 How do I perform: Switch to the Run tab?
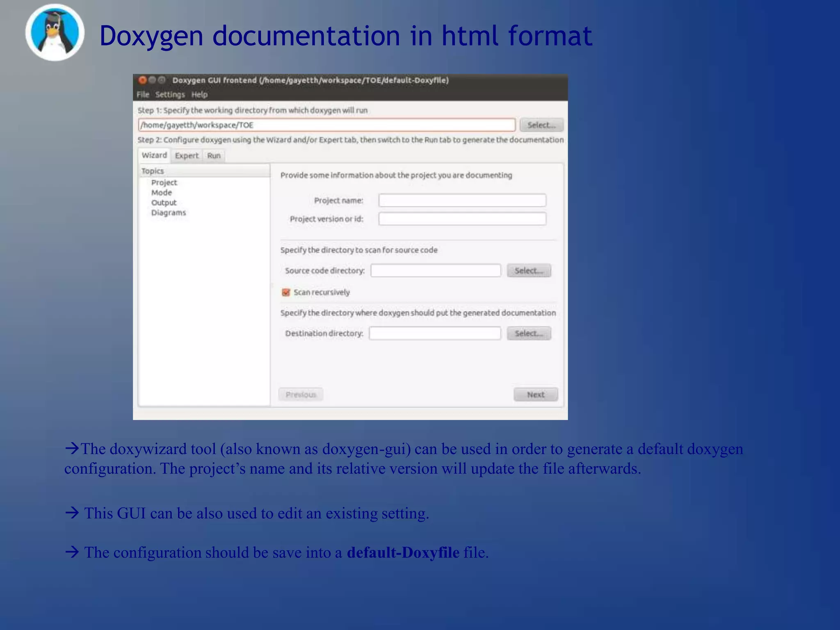tap(214, 155)
